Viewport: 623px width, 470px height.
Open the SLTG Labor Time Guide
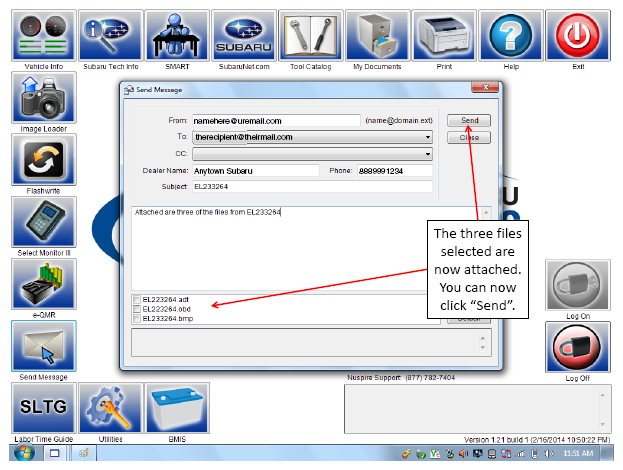click(x=44, y=408)
